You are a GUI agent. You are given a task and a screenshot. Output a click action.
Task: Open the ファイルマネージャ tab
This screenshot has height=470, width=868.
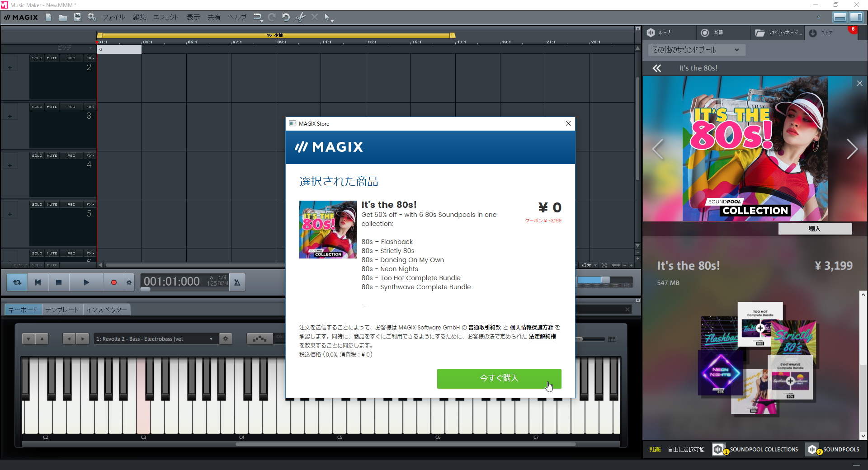click(x=778, y=33)
